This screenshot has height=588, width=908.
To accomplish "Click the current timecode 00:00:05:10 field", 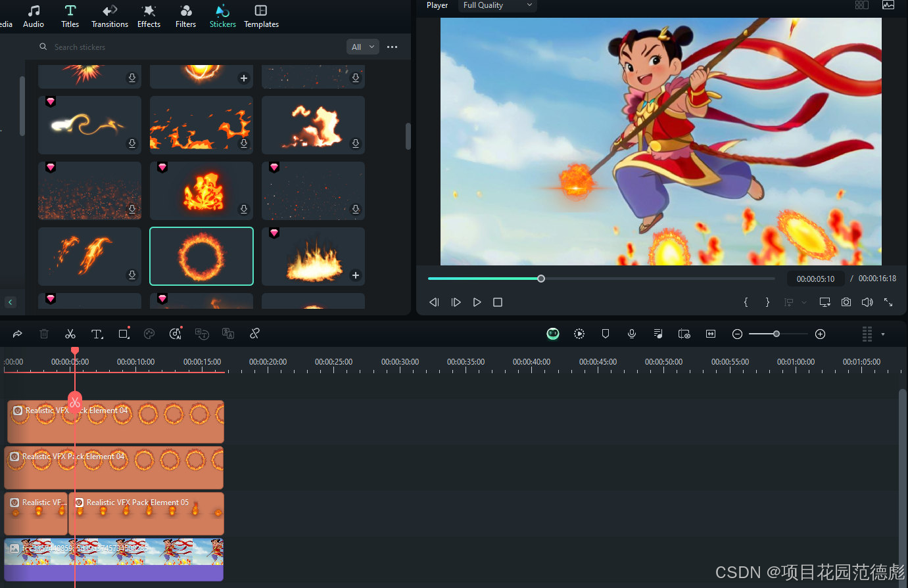I will pos(815,279).
